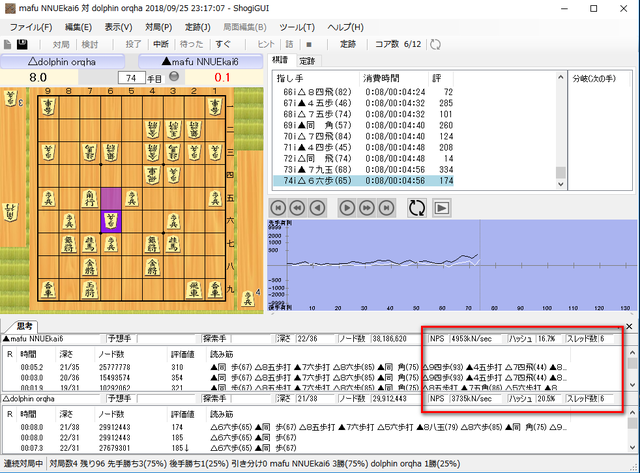
Task: Switch to the 定跡 tab beside 棋譜
Action: point(307,61)
